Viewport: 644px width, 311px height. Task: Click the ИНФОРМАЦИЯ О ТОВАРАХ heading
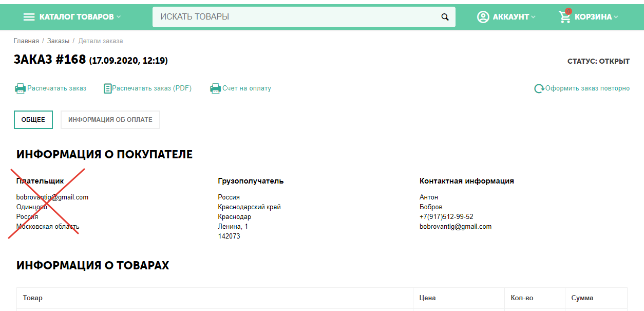coord(93,266)
